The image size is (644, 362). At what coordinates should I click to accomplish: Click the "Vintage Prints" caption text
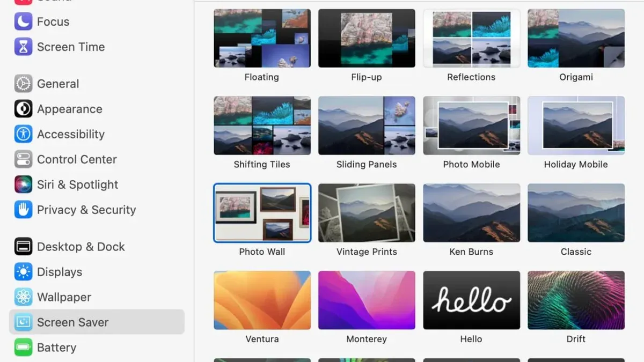[367, 252]
